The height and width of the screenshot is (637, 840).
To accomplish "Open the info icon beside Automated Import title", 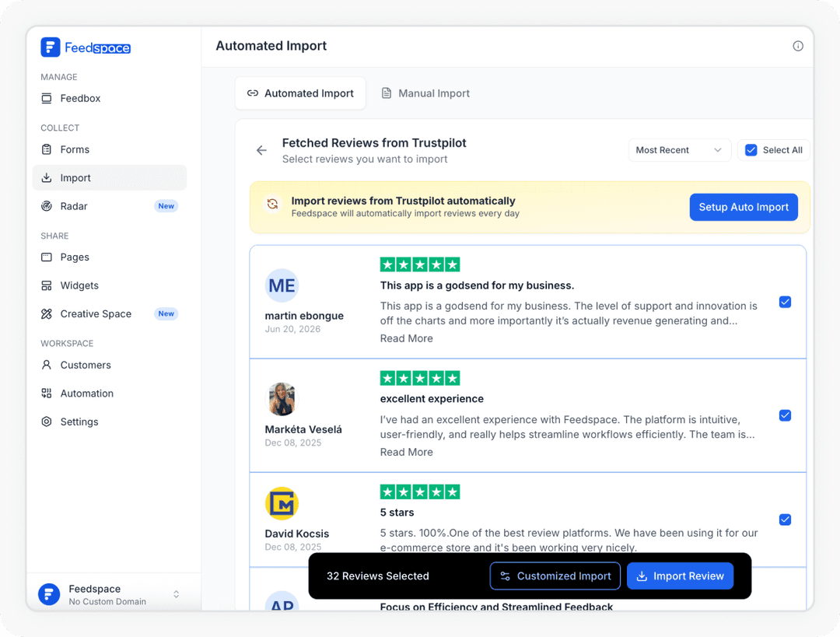I will pos(798,46).
